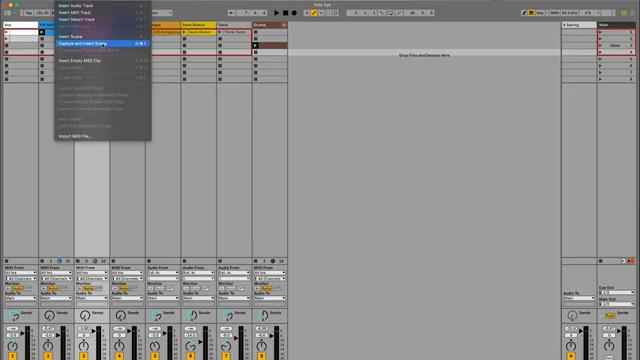
Task: Toggle track 1 activator button
Action: (12, 356)
